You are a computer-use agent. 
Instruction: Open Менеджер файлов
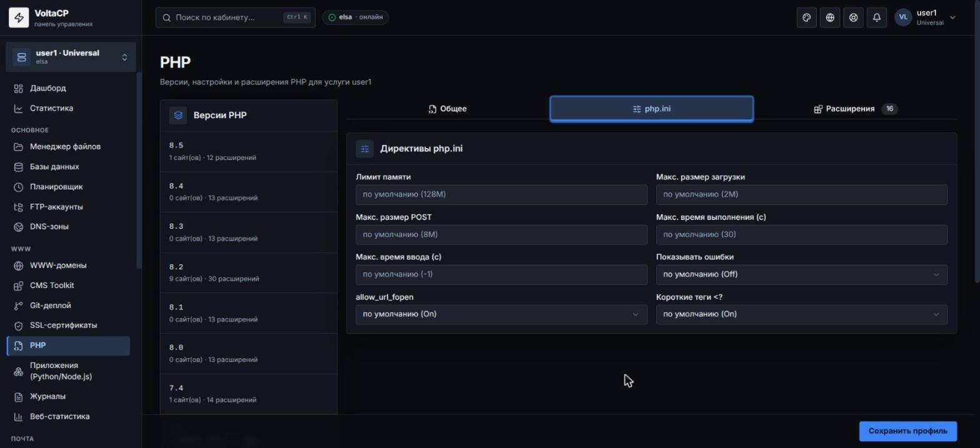pos(69,147)
